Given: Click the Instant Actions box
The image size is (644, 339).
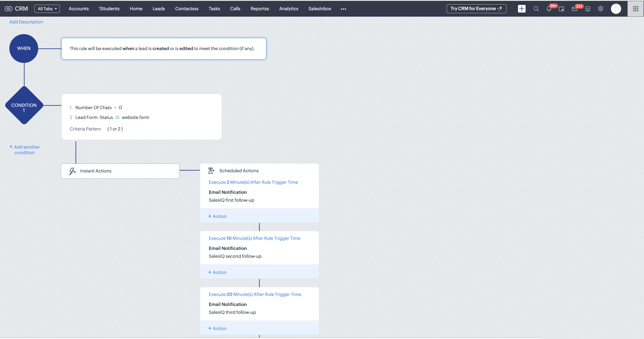Looking at the screenshot, I should pos(120,171).
